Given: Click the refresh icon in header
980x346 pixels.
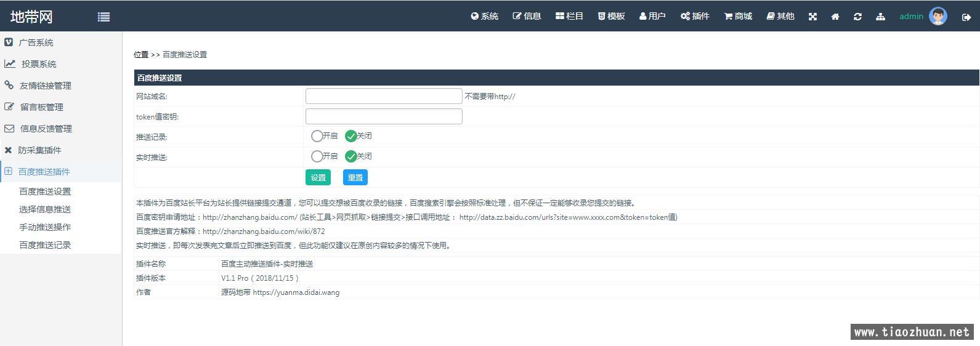Looking at the screenshot, I should click(x=857, y=17).
